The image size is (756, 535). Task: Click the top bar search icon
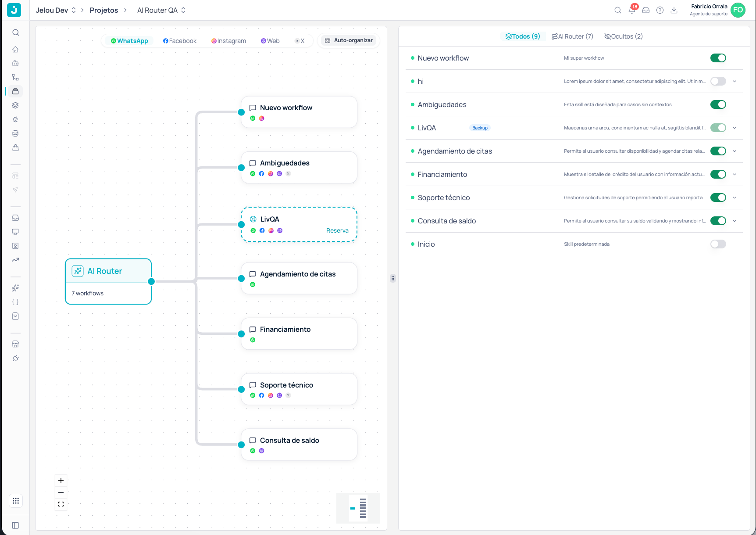coord(618,10)
